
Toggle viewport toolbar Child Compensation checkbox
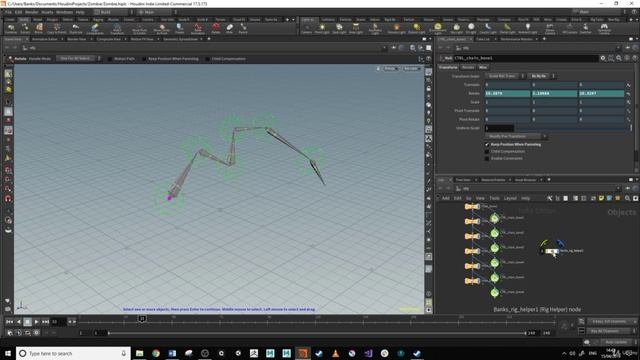pos(207,59)
